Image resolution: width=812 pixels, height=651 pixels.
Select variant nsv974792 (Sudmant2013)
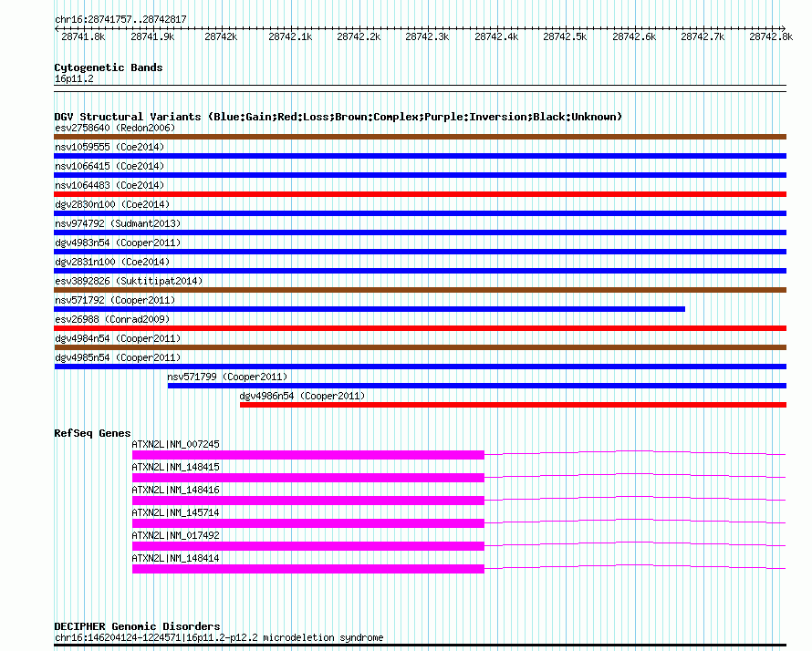click(x=118, y=223)
